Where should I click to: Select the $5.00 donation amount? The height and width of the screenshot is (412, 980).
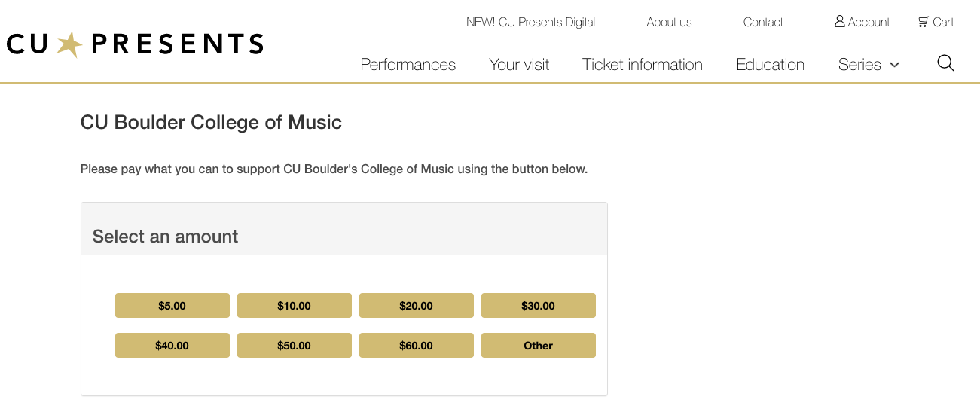pos(172,306)
